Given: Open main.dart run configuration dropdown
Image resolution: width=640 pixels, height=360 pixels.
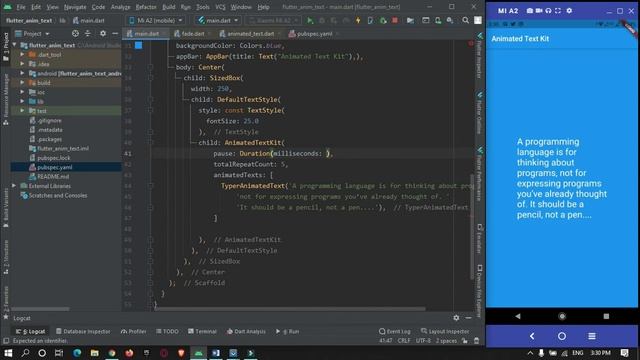Looking at the screenshot, I should [218, 20].
